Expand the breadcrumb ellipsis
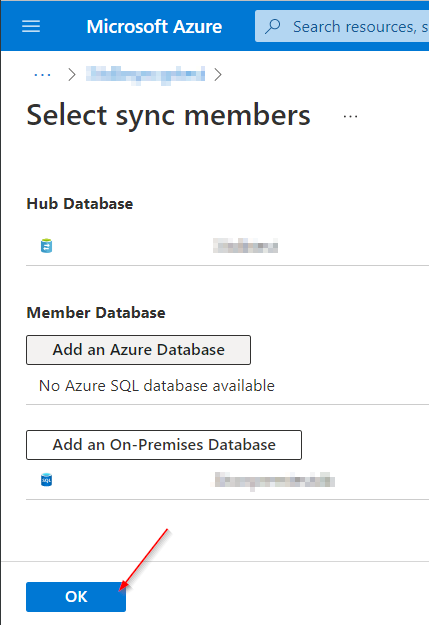Image resolution: width=429 pixels, height=625 pixels. click(x=42, y=75)
